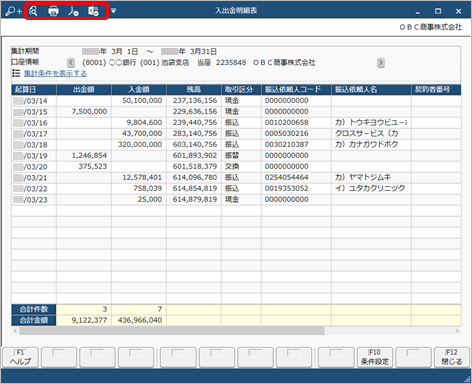This screenshot has width=472, height=384.
Task: Click the 振込依頼人コード column header
Action: (x=296, y=90)
